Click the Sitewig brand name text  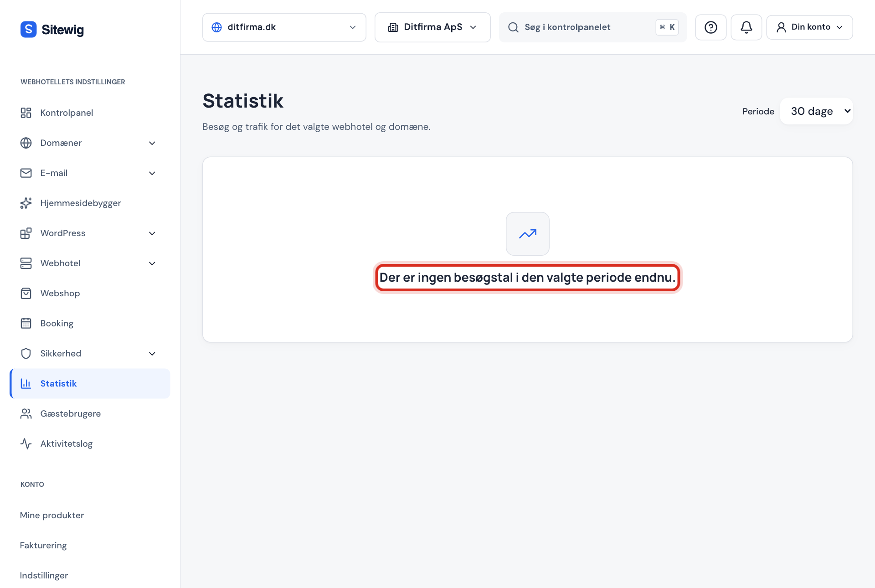coord(63,30)
